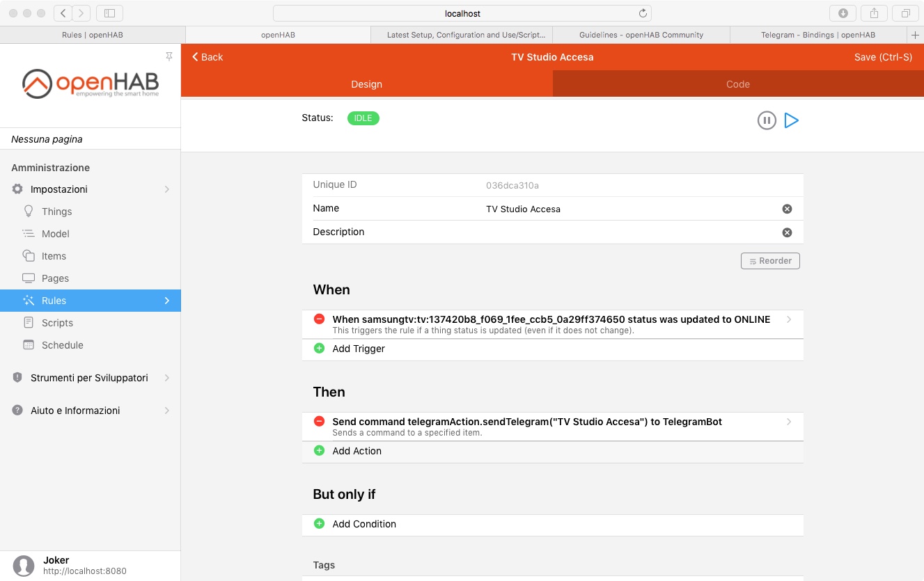
Task: Open a new Safari tab with plus
Action: tap(915, 35)
